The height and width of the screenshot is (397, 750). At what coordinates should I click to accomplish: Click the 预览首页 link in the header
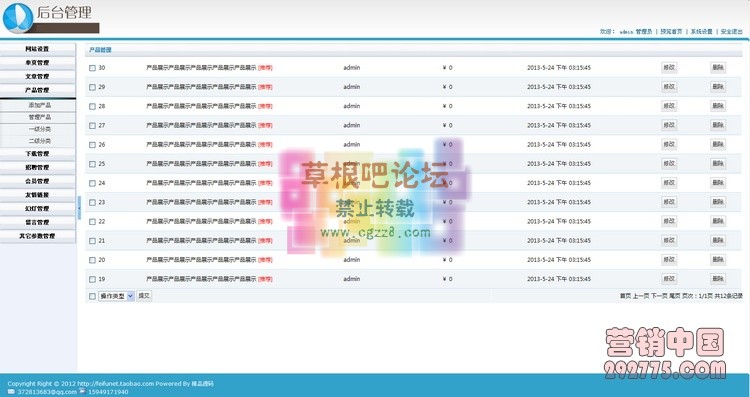coord(671,32)
